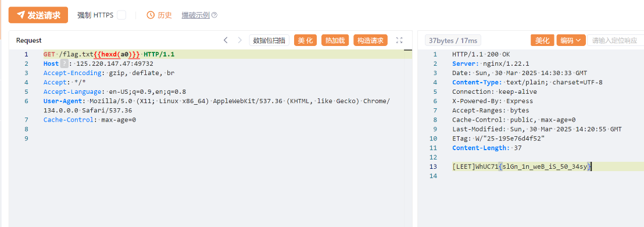Click the help icon next to 爆破示例
This screenshot has height=227, width=644.
214,15
